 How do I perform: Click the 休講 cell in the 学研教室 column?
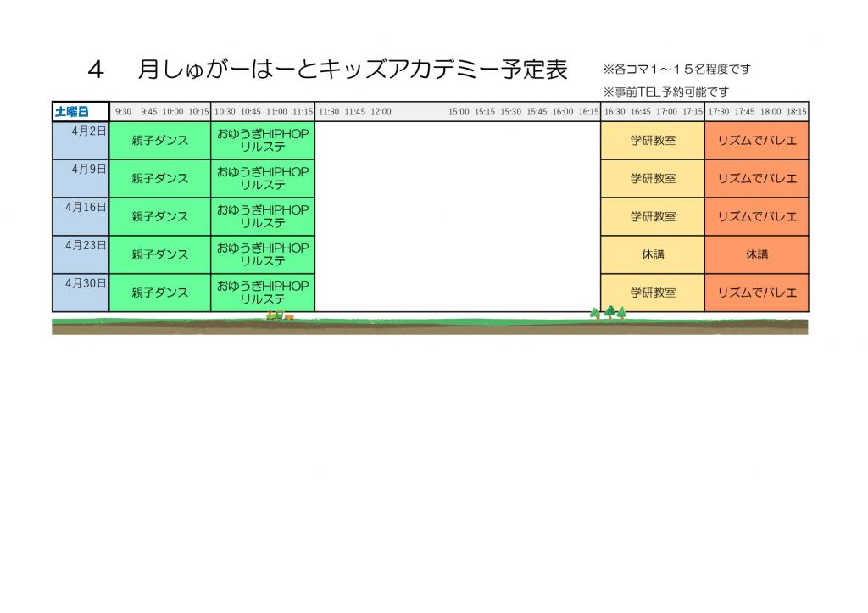point(653,254)
